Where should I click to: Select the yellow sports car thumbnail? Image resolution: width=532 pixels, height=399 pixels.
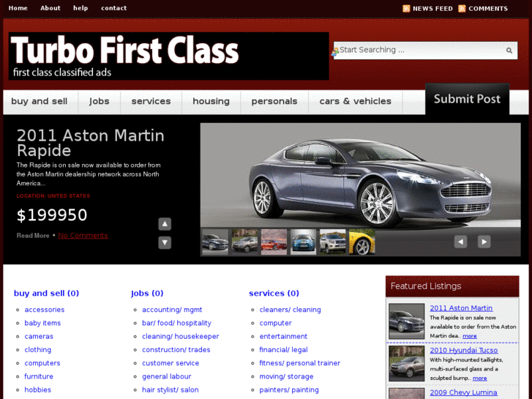[x=362, y=242]
